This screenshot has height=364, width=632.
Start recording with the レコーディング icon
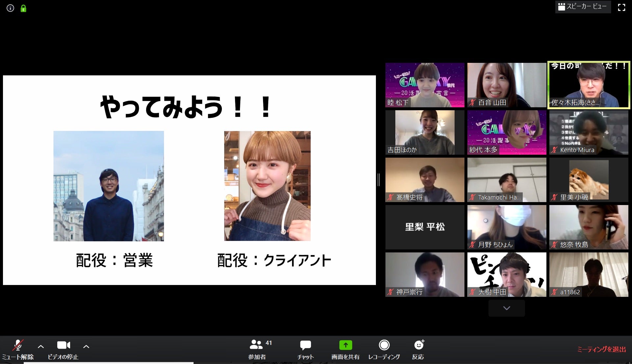(384, 345)
